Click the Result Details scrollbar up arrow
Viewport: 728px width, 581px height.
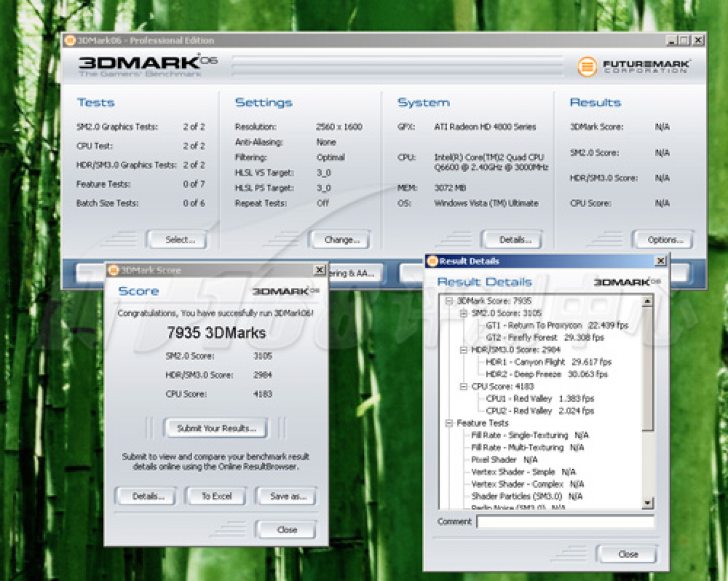pos(648,300)
